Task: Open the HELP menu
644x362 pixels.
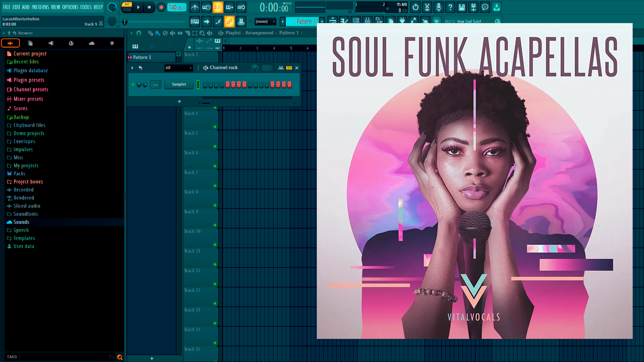Action: coord(98,7)
